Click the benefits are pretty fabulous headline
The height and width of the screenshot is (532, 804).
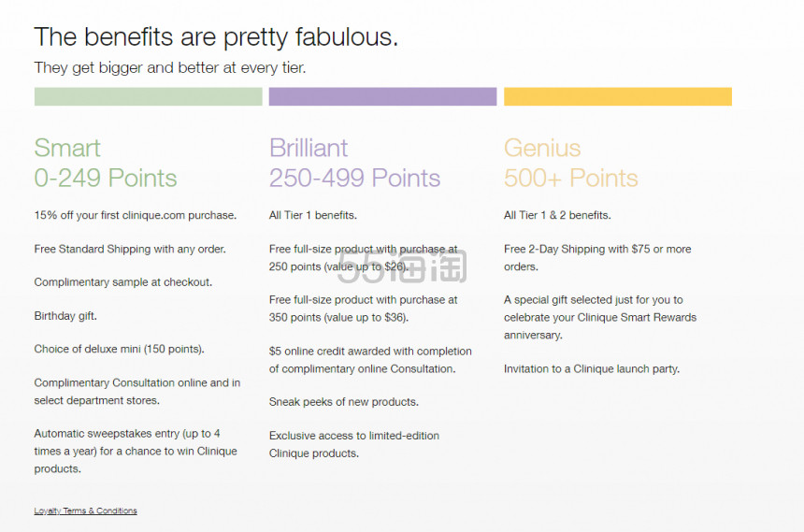pyautogui.click(x=216, y=37)
